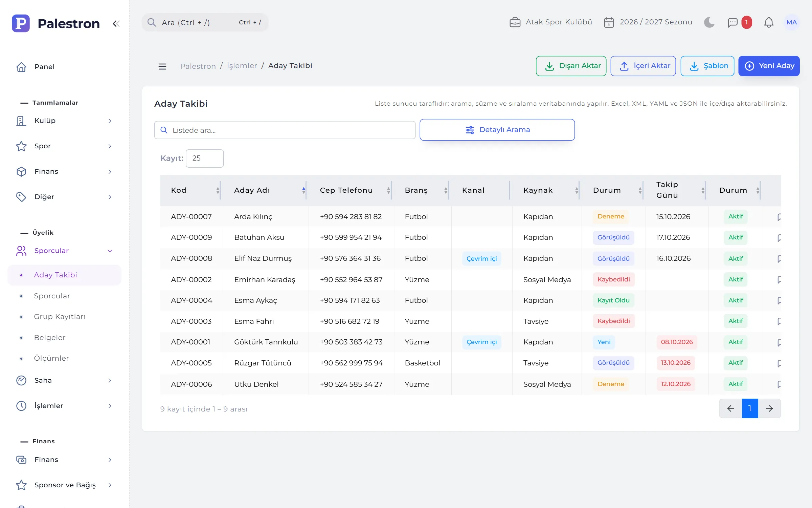Expand the Sponsor ve Bağış menu
The image size is (812, 508).
click(x=64, y=485)
